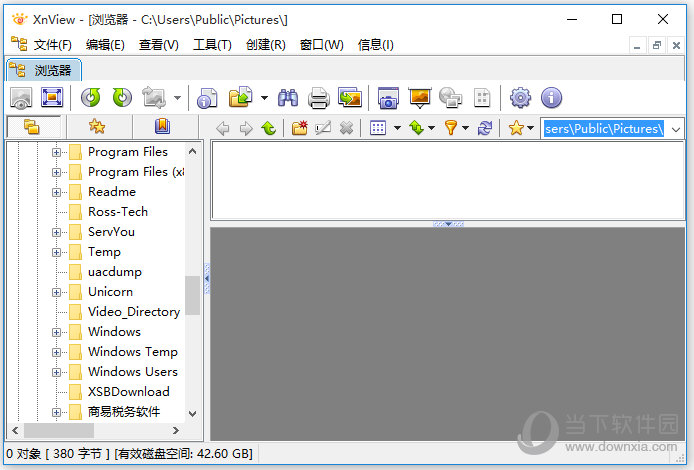The image size is (694, 470).
Task: Select the 商易税务软件 folder
Action: pyautogui.click(x=123, y=412)
